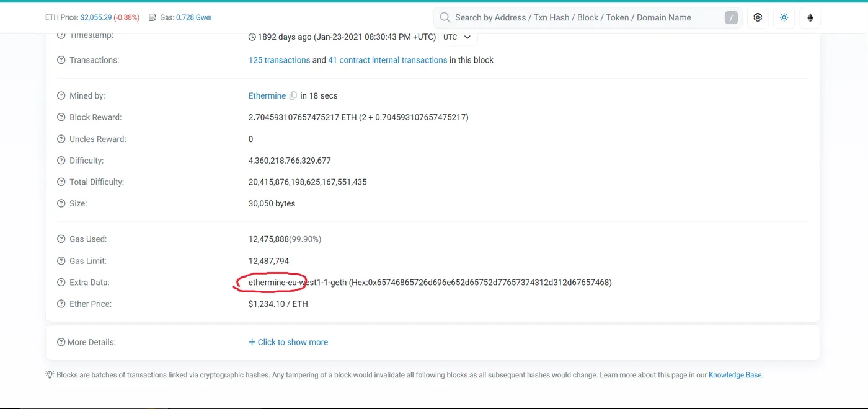Copy the Ethermine miner address icon
The width and height of the screenshot is (868, 409).
[293, 95]
